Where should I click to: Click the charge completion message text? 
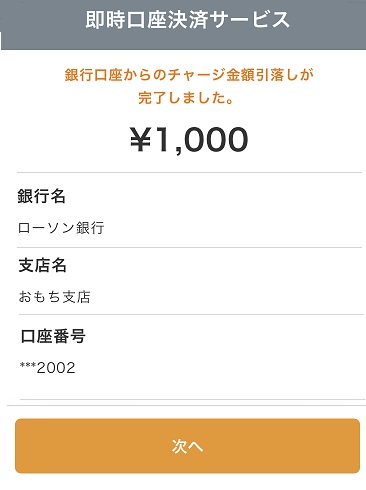coord(189,86)
